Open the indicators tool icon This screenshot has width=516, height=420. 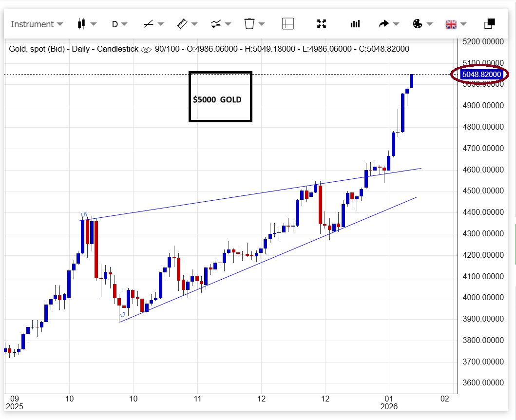click(216, 23)
